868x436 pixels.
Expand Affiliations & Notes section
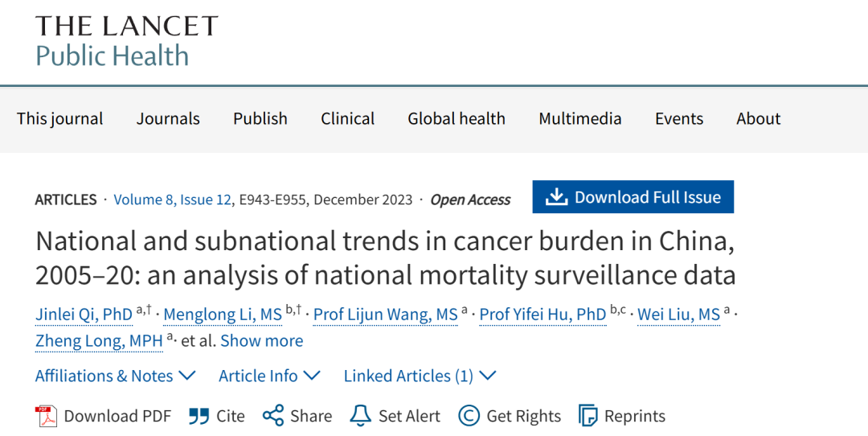point(115,376)
